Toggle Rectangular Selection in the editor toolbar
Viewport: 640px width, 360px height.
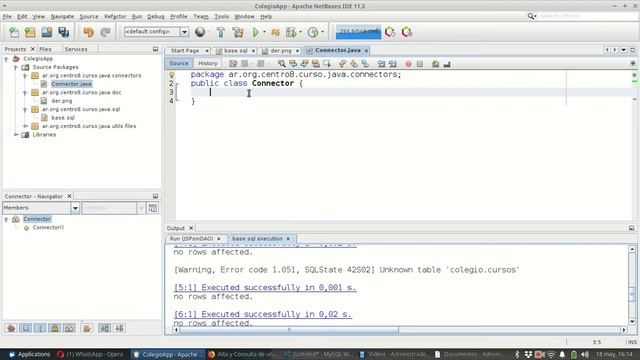pyautogui.click(x=327, y=64)
